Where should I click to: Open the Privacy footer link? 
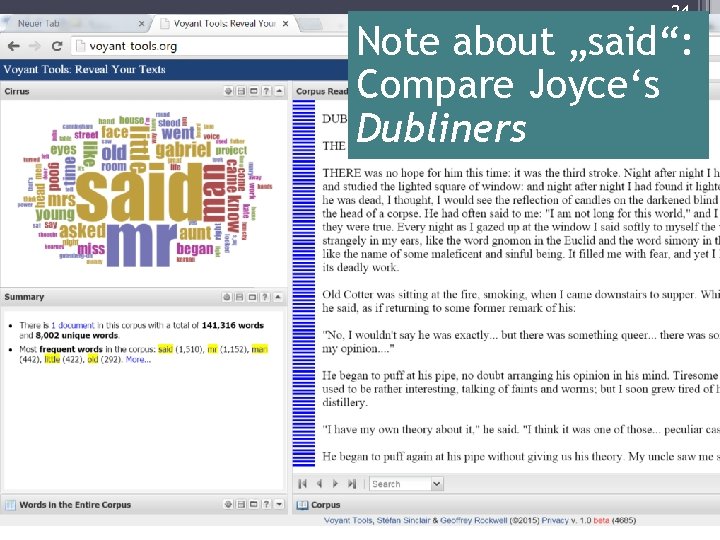click(x=555, y=520)
